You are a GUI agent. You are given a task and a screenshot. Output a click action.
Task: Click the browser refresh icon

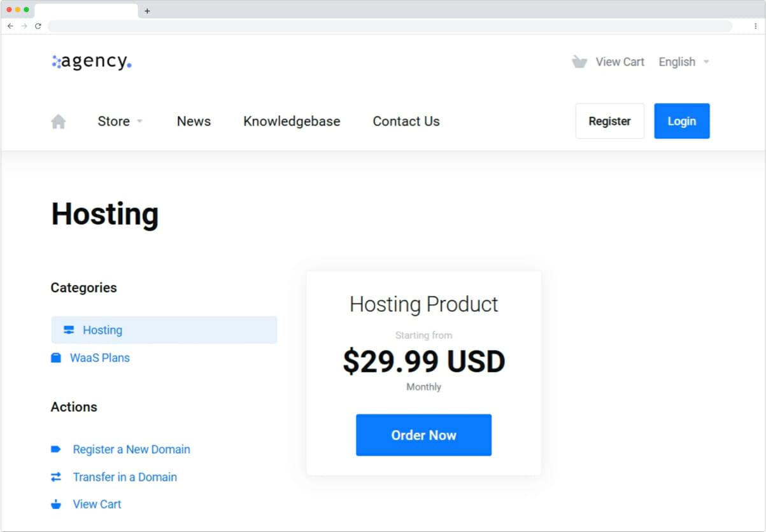(x=38, y=26)
